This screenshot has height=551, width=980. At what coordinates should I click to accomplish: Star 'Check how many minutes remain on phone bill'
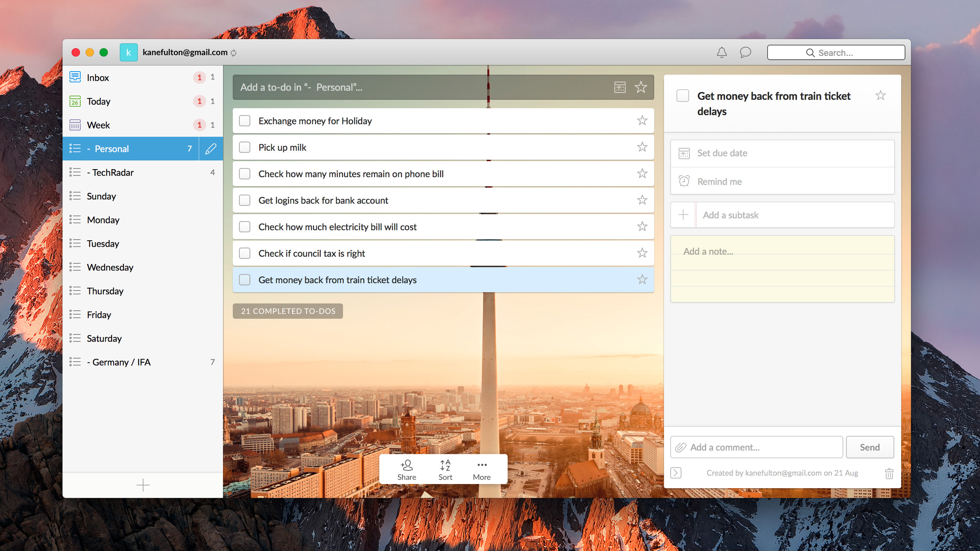[x=642, y=173]
